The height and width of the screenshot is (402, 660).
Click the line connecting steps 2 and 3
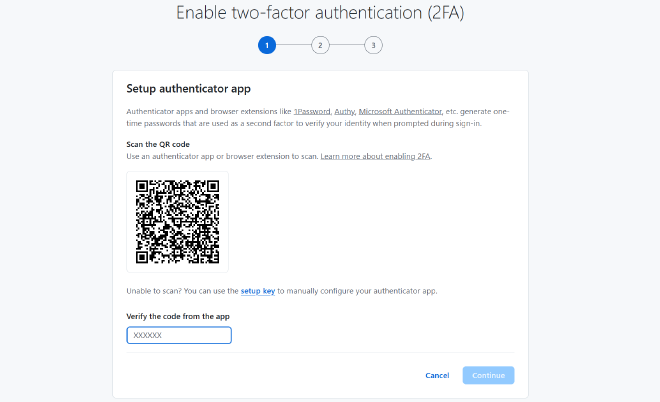tap(347, 45)
